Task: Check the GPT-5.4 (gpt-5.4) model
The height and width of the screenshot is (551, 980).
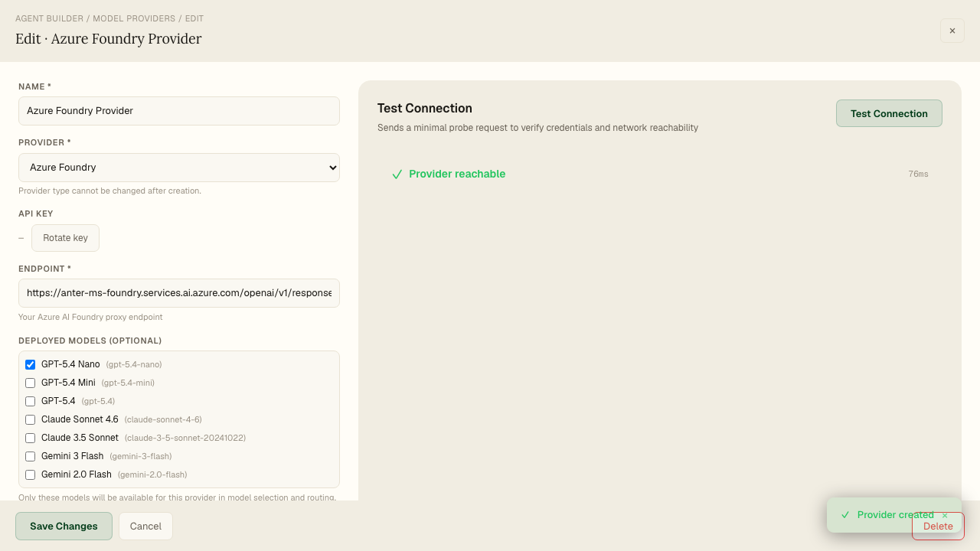Action: pos(31,401)
